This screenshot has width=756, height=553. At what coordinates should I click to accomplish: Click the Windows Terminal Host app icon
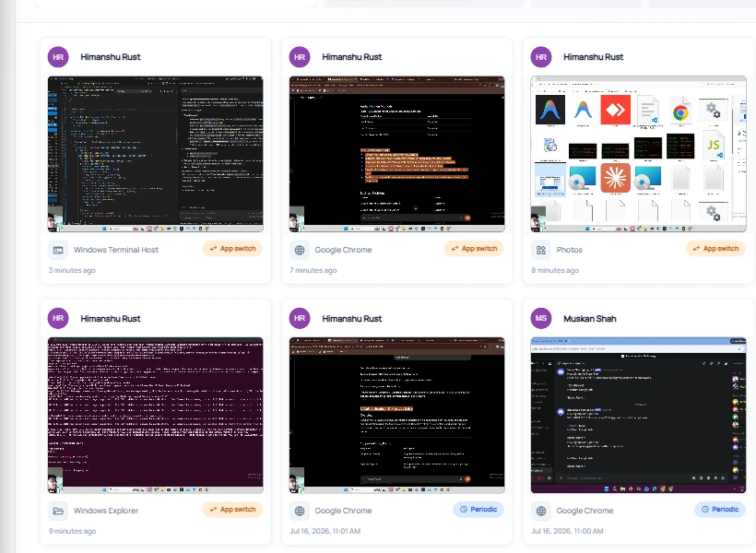coord(58,250)
